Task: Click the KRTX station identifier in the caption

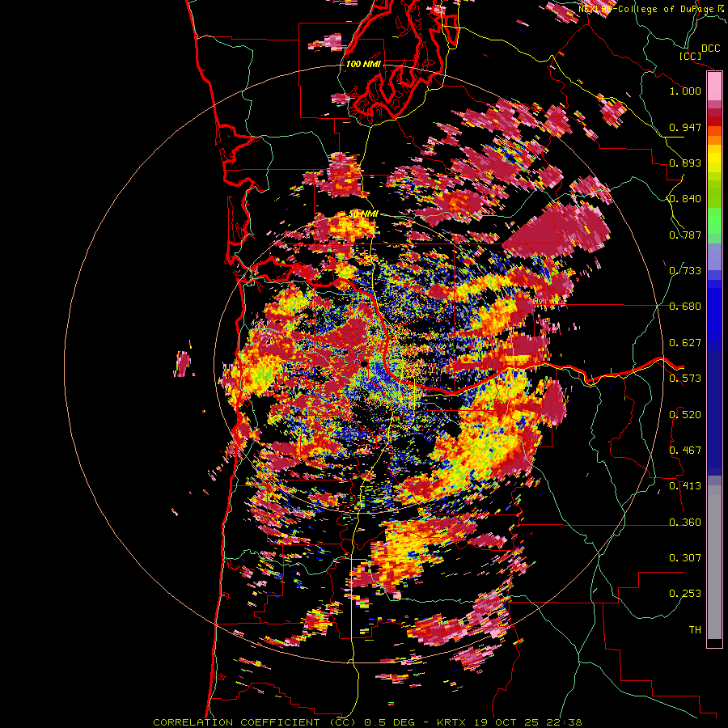Action: click(451, 722)
